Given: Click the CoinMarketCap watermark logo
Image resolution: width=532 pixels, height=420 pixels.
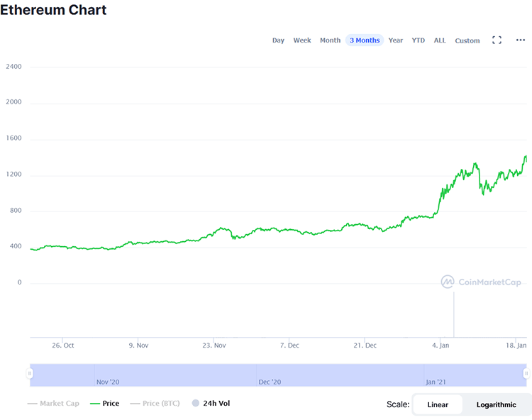Looking at the screenshot, I should 480,282.
